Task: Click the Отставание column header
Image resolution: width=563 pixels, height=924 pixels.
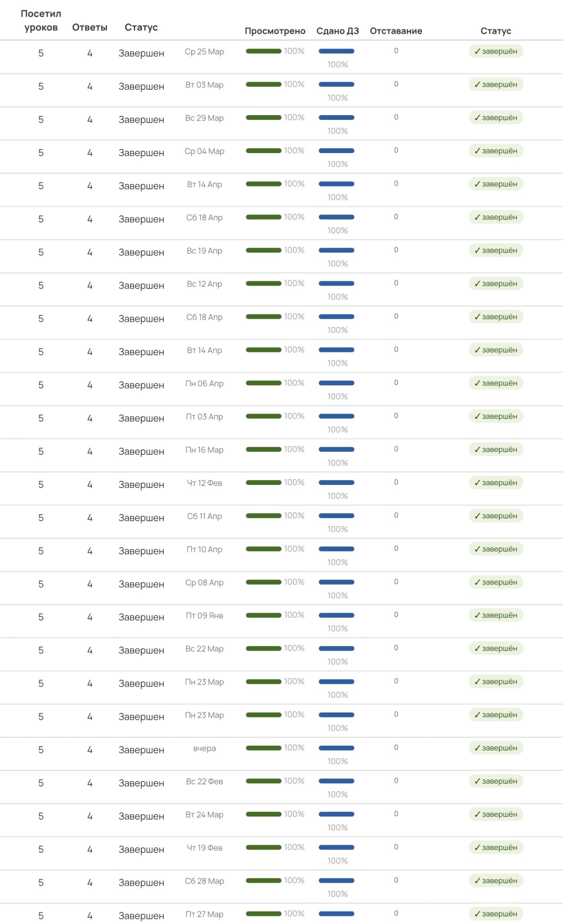Action: click(396, 31)
